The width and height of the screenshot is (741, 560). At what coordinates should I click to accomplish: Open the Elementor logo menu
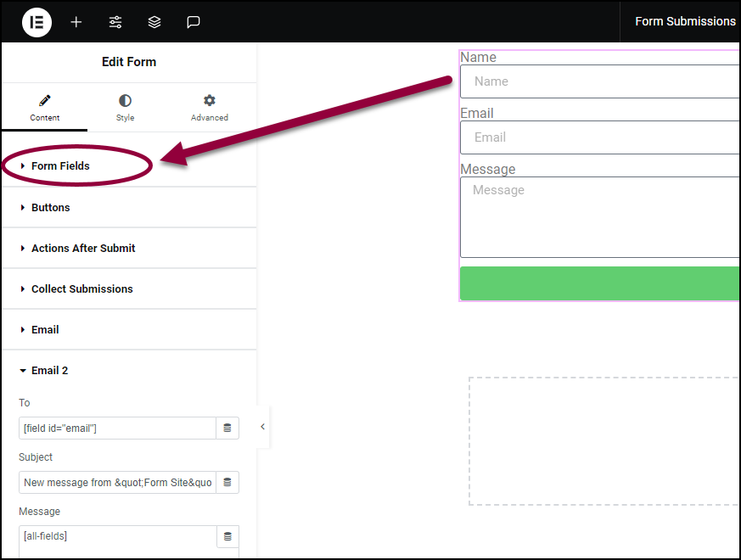click(x=36, y=22)
